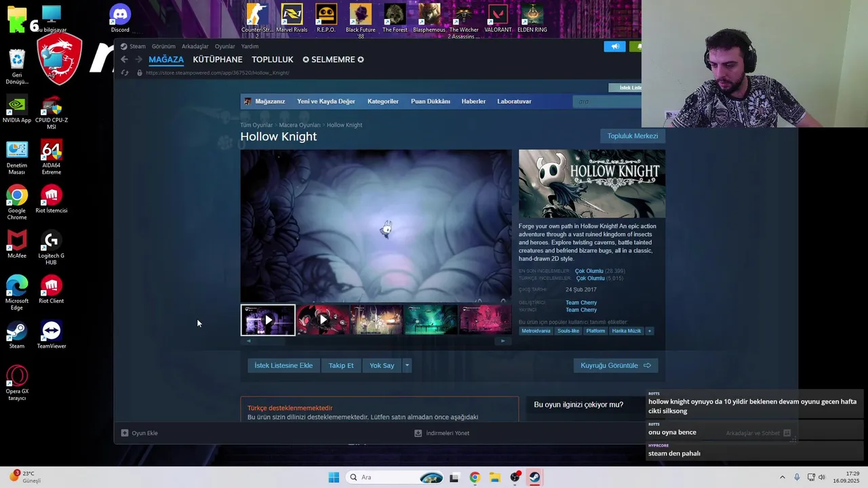Image resolution: width=868 pixels, height=488 pixels.
Task: Open the Recycle Bin (Geri Dönüşüm) icon
Action: (17, 66)
